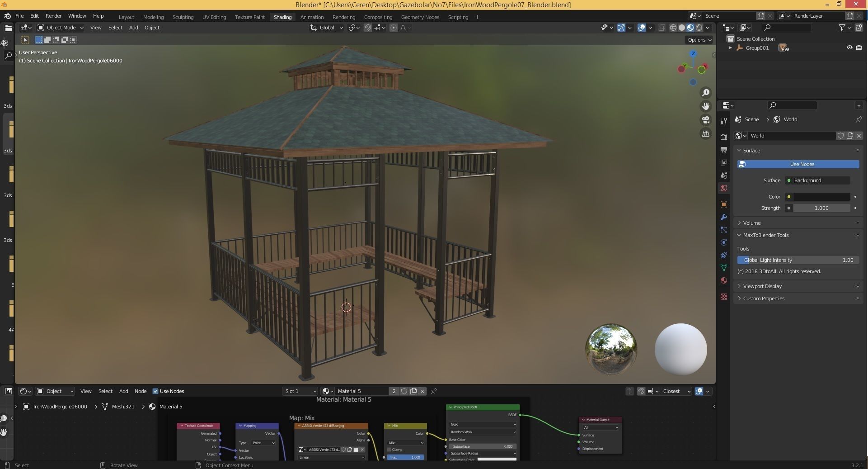Open the Slot 1 material slot dropdown
This screenshot has height=469, width=868.
tap(300, 391)
